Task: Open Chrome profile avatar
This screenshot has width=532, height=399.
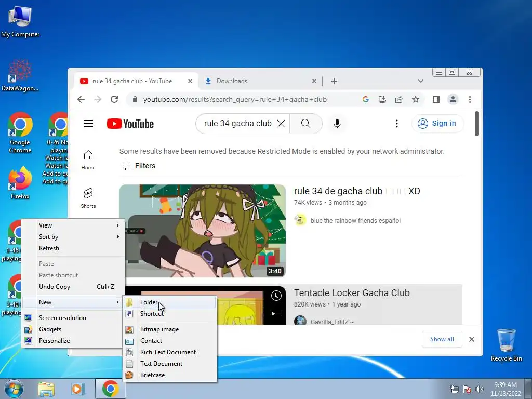Action: click(453, 99)
